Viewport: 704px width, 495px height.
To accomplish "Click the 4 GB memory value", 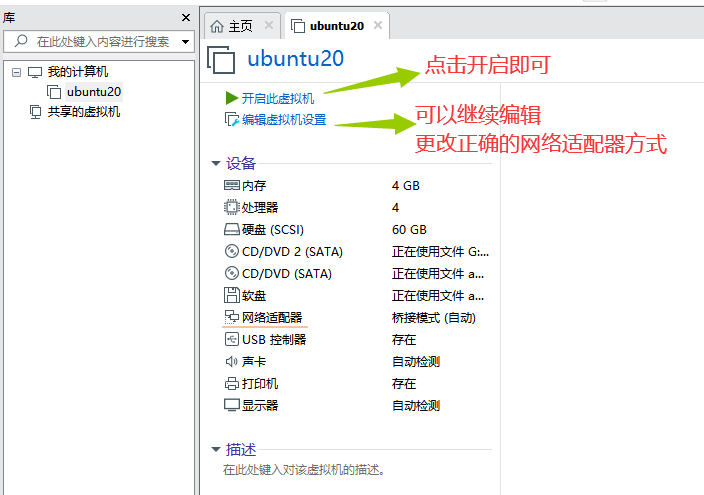I will point(406,186).
